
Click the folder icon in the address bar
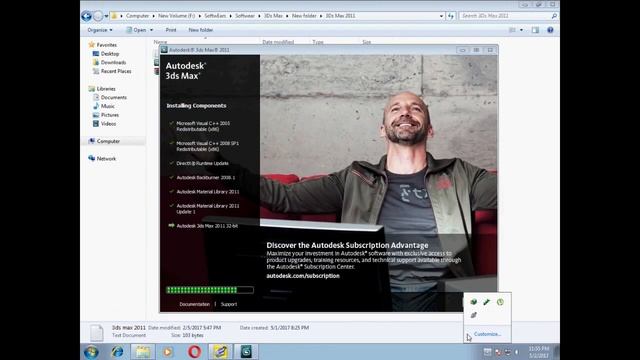pyautogui.click(x=114, y=16)
